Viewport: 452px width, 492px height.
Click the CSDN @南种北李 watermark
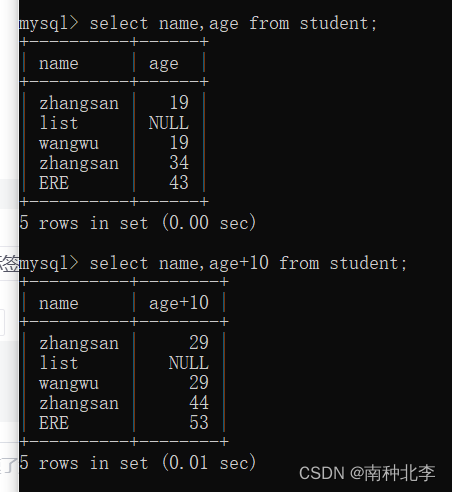click(367, 473)
